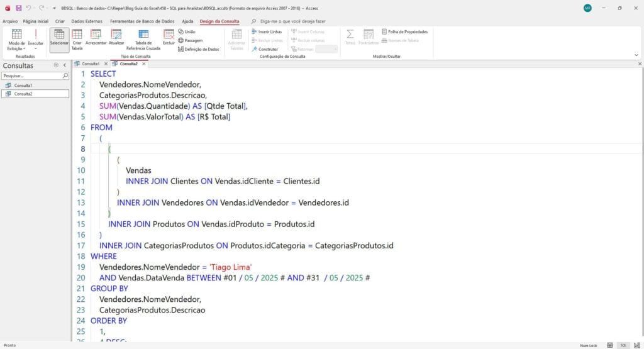Click the Atualizar query icon

pyautogui.click(x=116, y=39)
